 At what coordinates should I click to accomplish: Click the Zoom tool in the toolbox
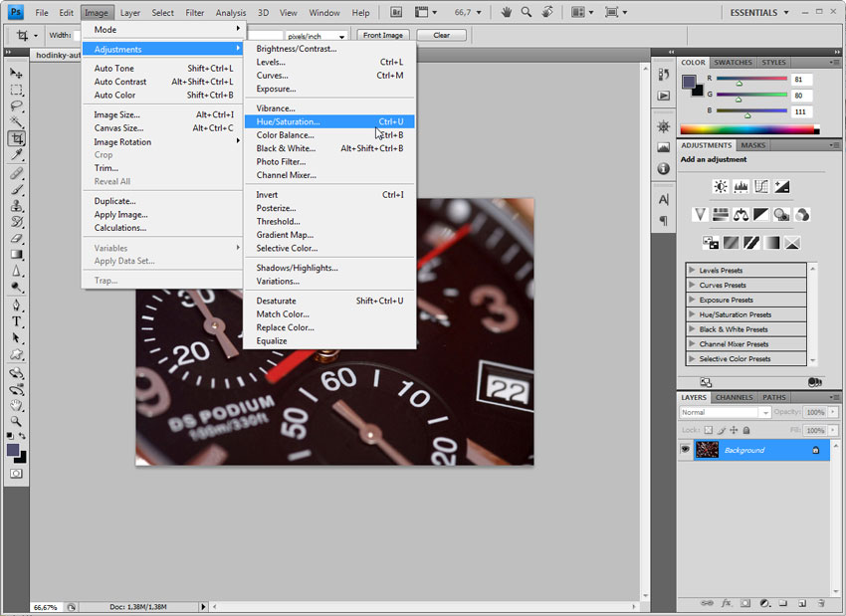coord(17,421)
